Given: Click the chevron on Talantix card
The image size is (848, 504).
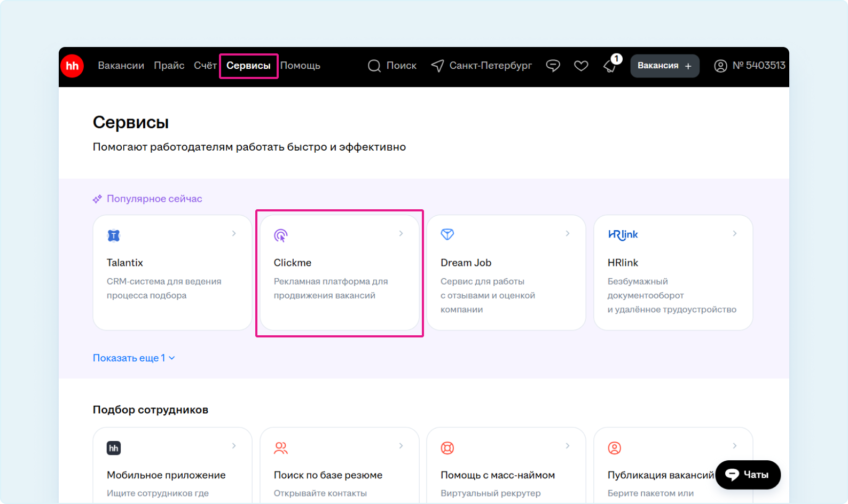Looking at the screenshot, I should coord(234,233).
